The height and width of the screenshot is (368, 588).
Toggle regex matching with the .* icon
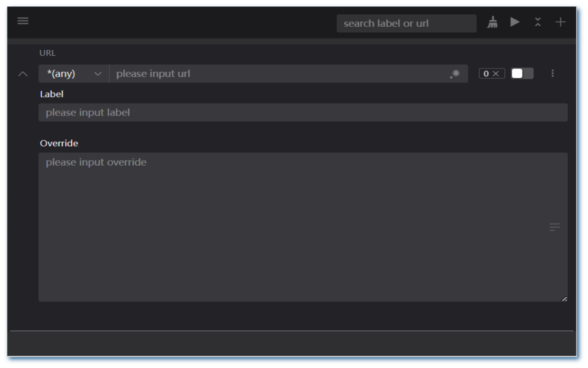click(454, 73)
